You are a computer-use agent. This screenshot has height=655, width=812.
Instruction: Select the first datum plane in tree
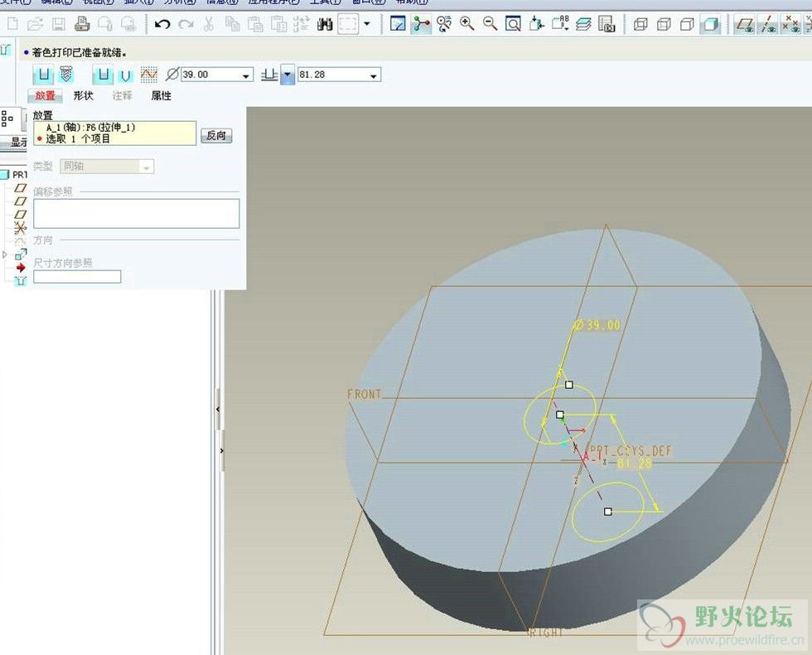20,188
